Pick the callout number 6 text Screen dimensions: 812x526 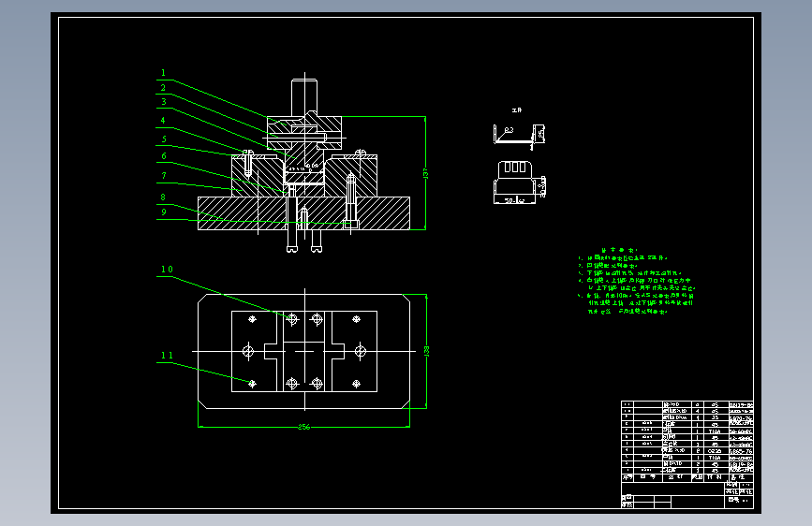pos(164,155)
